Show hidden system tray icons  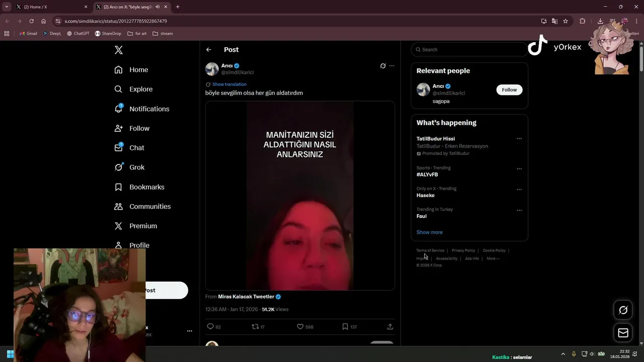563,354
